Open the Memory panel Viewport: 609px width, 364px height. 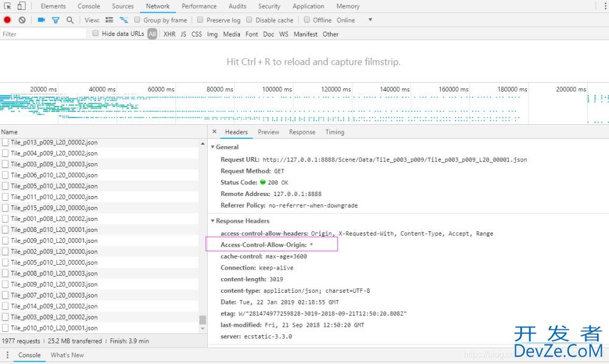coord(348,6)
